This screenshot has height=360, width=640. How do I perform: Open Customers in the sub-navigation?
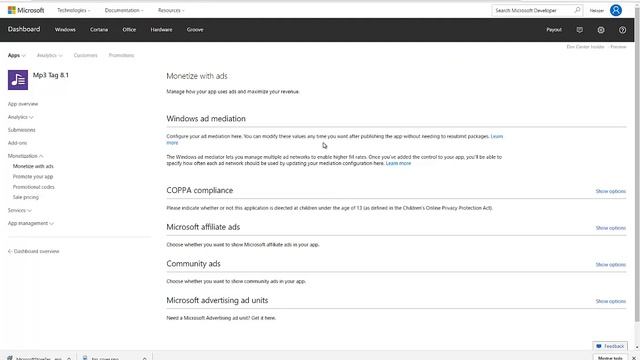coord(85,55)
